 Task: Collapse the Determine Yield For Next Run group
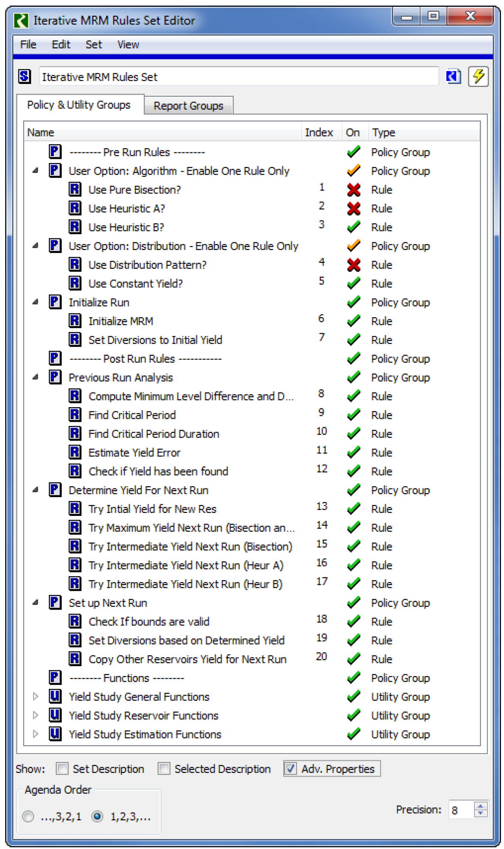(x=36, y=490)
